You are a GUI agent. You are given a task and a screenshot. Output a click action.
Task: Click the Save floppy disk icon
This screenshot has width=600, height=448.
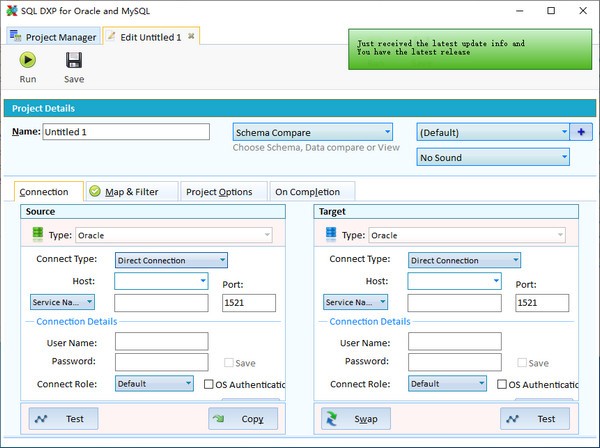(x=74, y=60)
